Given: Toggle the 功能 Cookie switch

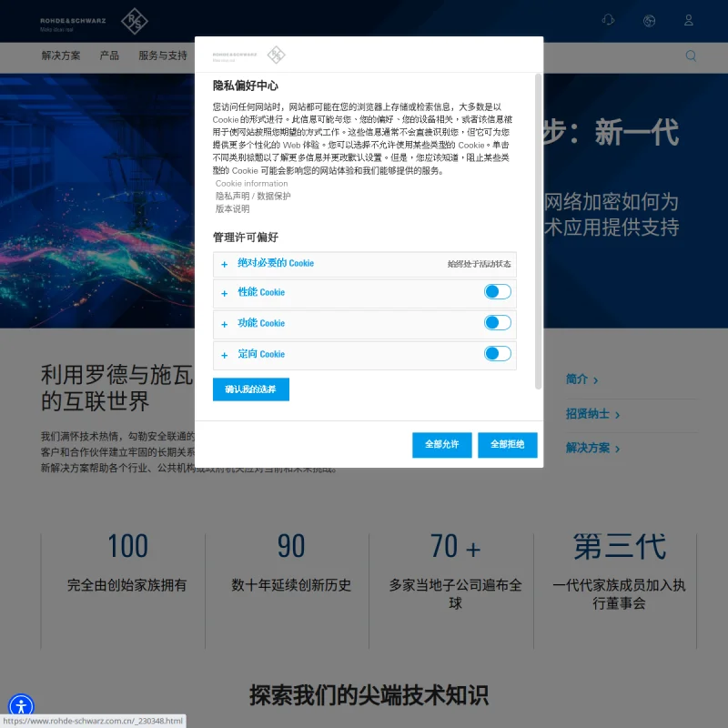Looking at the screenshot, I should click(497, 323).
